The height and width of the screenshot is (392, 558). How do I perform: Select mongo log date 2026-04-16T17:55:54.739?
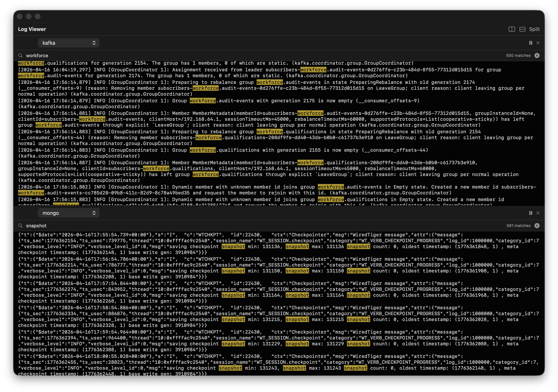pyautogui.click(x=96, y=235)
